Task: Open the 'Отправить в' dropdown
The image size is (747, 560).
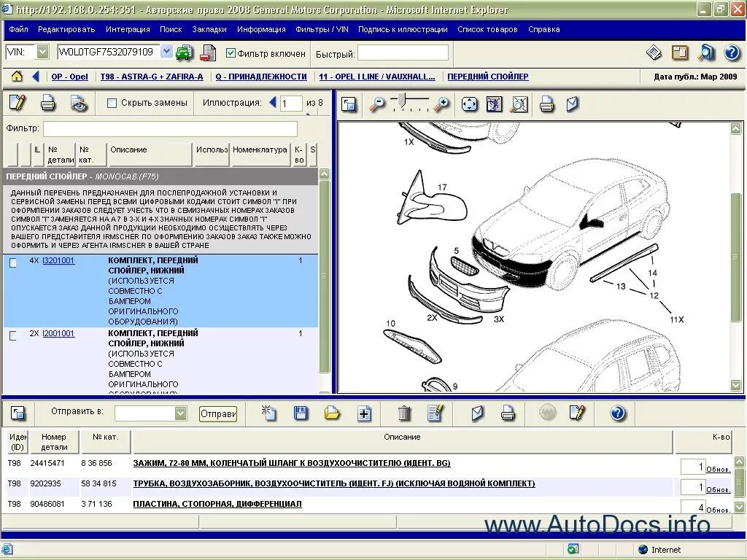Action: (x=181, y=413)
